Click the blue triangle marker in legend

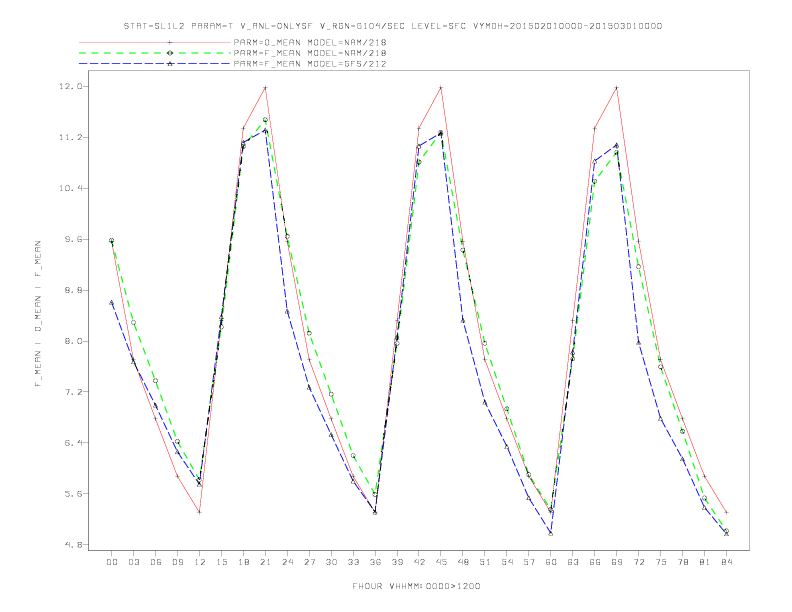170,64
